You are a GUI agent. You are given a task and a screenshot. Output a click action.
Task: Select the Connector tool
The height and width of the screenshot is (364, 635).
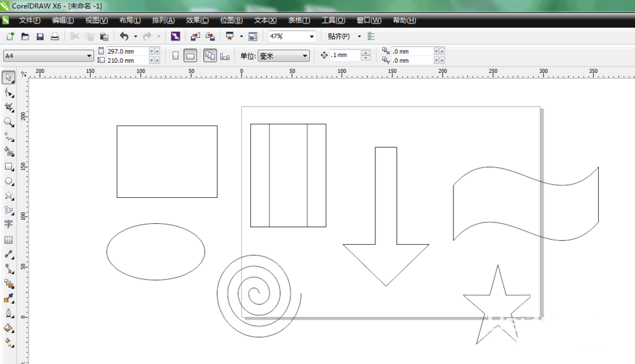8,269
